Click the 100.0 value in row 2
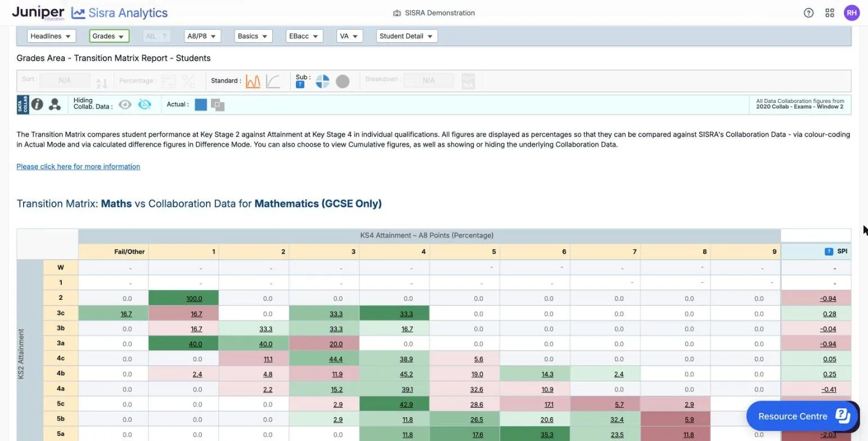Screen dimensions: 868x441 click(194, 299)
